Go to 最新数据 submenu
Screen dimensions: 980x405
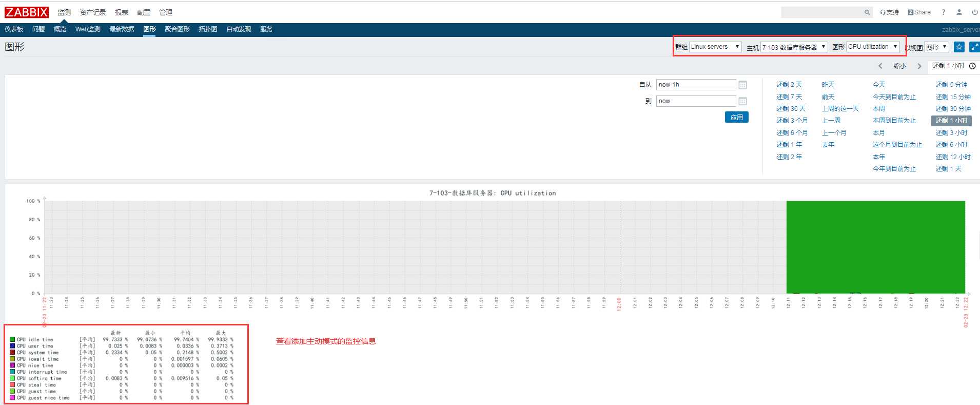[122, 29]
